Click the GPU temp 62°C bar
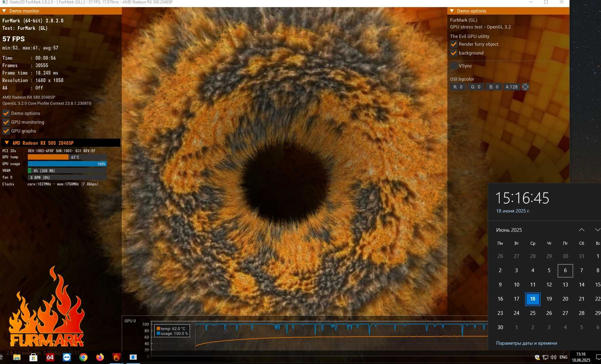601x364 pixels. (x=67, y=157)
